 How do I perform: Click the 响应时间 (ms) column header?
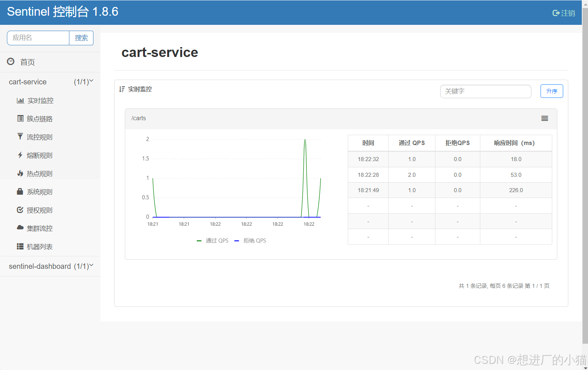[x=516, y=143]
